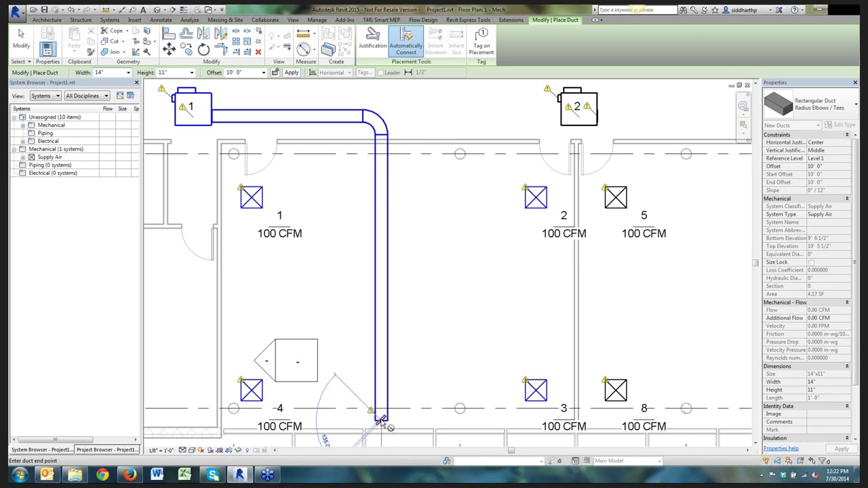Viewport: 868px width, 488px height.
Task: Toggle the Size Lock checkbox in Properties
Action: tap(810, 262)
